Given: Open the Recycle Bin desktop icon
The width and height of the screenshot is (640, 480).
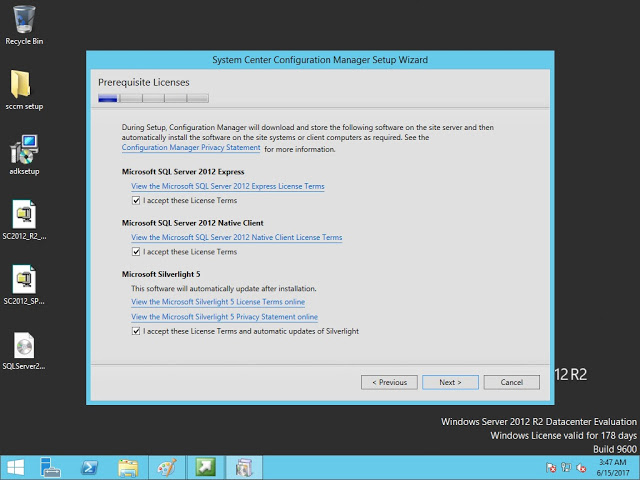Looking at the screenshot, I should 24,22.
